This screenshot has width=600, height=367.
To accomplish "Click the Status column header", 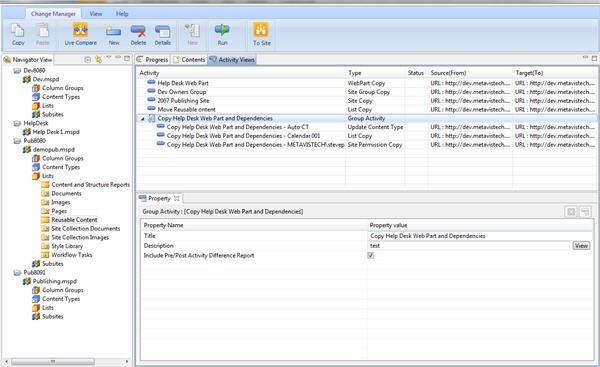I will tap(416, 73).
